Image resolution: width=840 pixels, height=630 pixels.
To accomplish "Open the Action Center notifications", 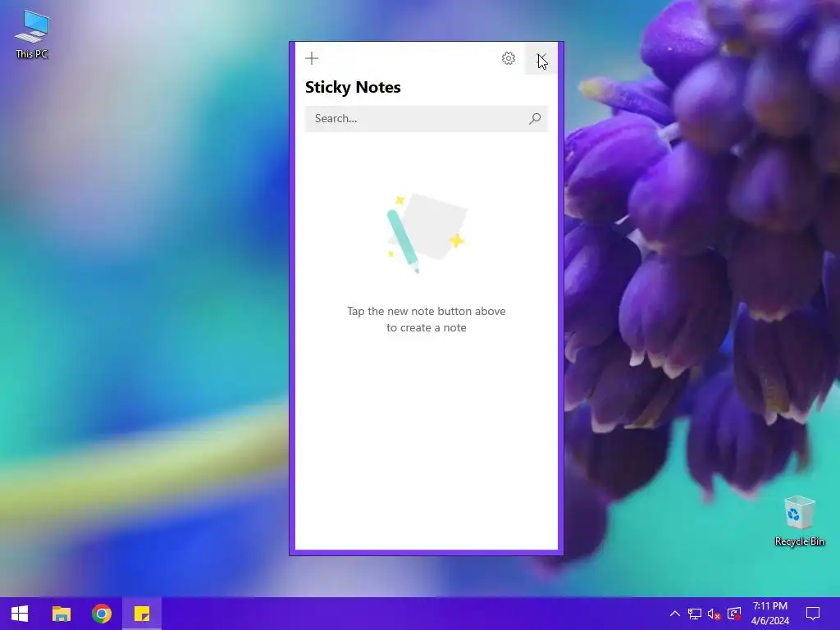I will 813,614.
